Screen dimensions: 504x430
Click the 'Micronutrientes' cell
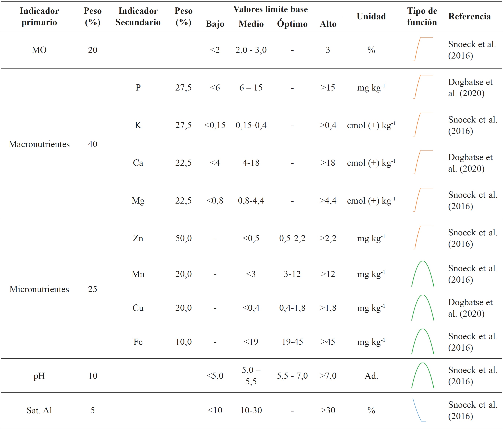pyautogui.click(x=39, y=289)
